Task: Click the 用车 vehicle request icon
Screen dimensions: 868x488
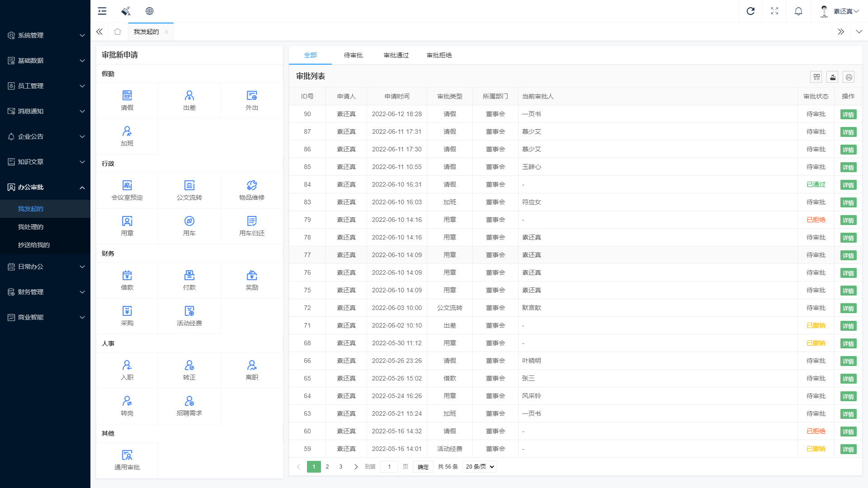Action: tap(189, 226)
